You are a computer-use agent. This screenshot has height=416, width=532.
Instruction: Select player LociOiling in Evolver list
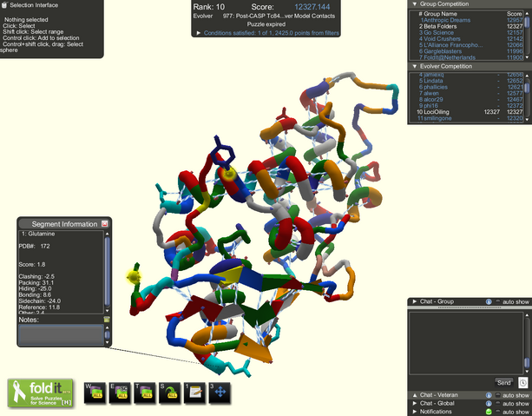coord(467,112)
